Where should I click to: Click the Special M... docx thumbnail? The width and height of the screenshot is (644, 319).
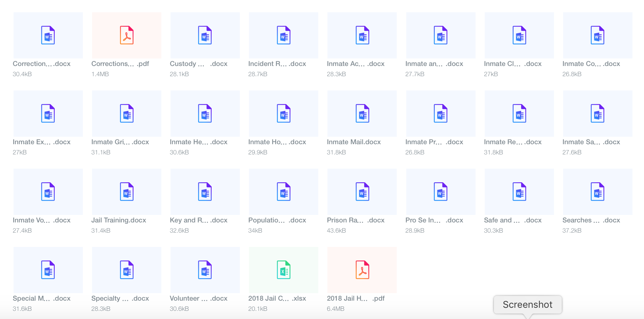[48, 270]
